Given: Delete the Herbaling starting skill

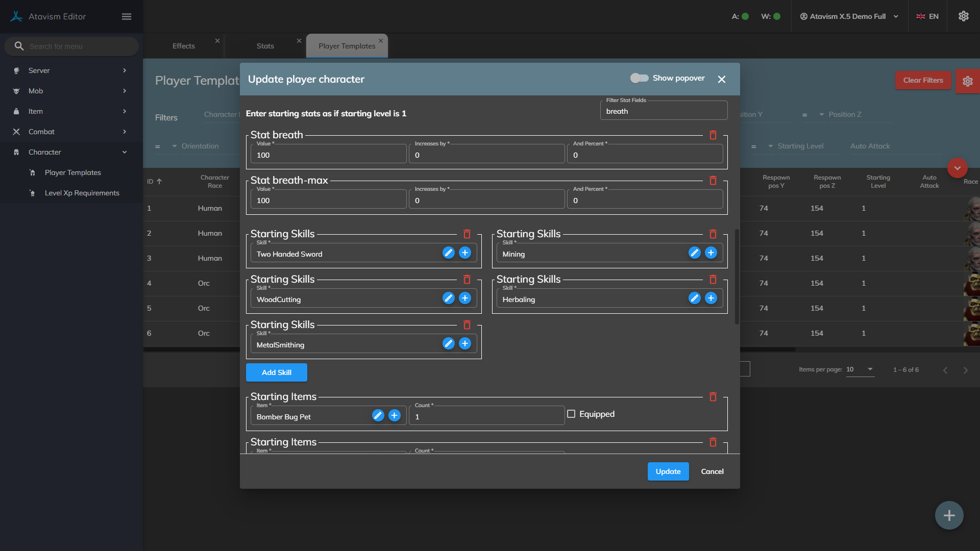Looking at the screenshot, I should click(713, 280).
